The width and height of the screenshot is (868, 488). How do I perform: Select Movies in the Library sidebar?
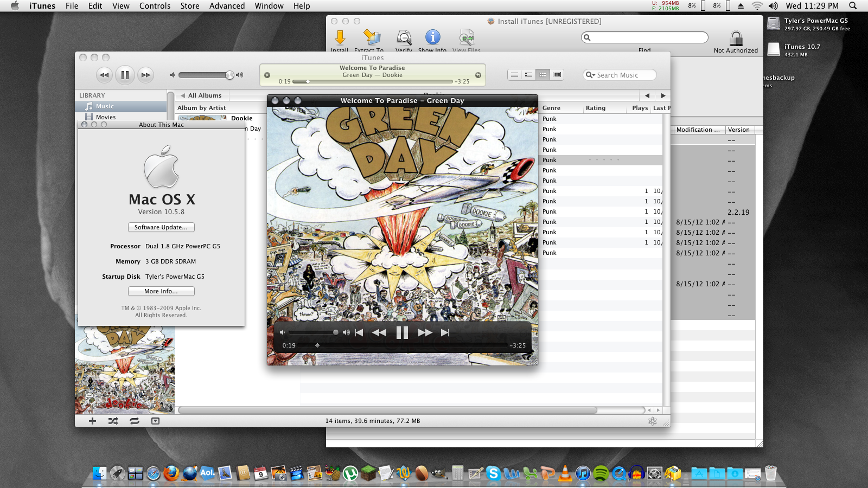point(121,117)
